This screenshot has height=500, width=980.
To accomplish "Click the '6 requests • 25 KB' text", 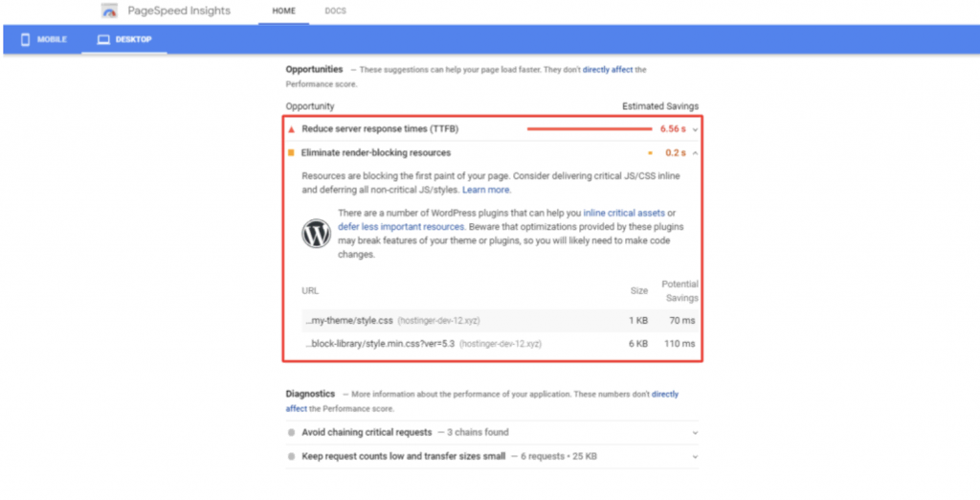I will pos(558,457).
